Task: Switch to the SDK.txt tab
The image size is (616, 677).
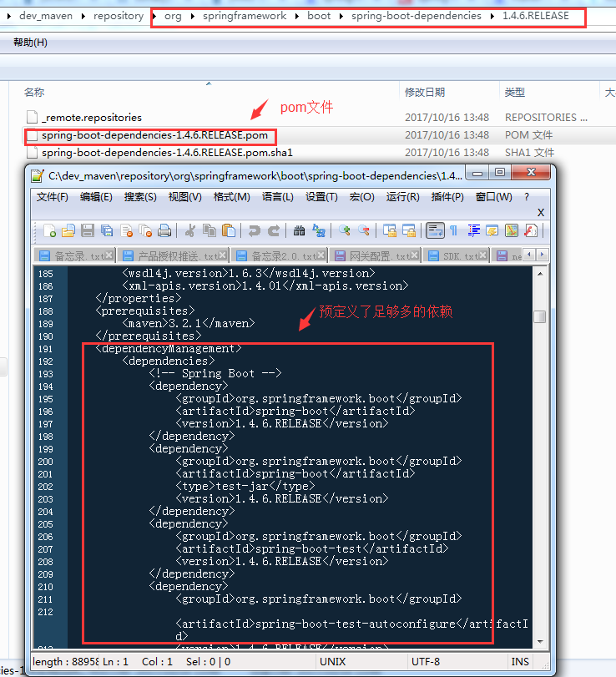Action: (x=456, y=255)
